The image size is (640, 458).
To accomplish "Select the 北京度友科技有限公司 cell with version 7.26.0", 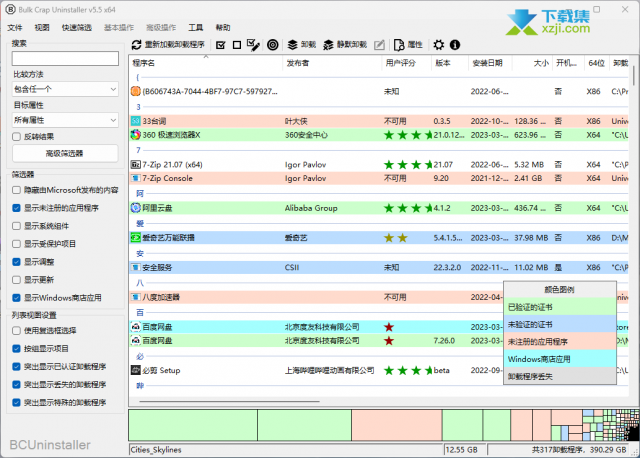I will [322, 340].
